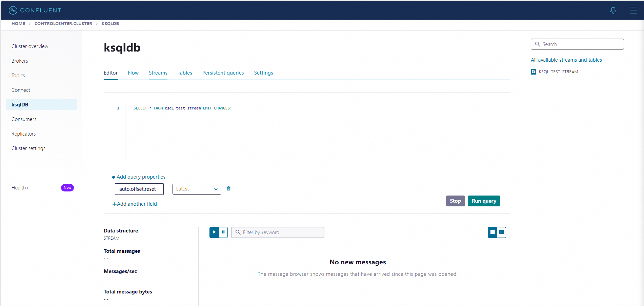Switch to the Editor tab
The image size is (644, 306).
tap(110, 73)
